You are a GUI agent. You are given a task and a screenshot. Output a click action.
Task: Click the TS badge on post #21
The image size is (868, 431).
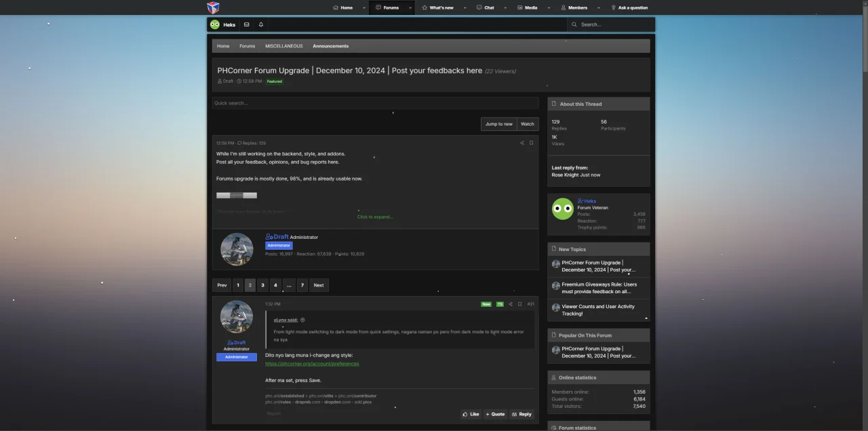(500, 304)
